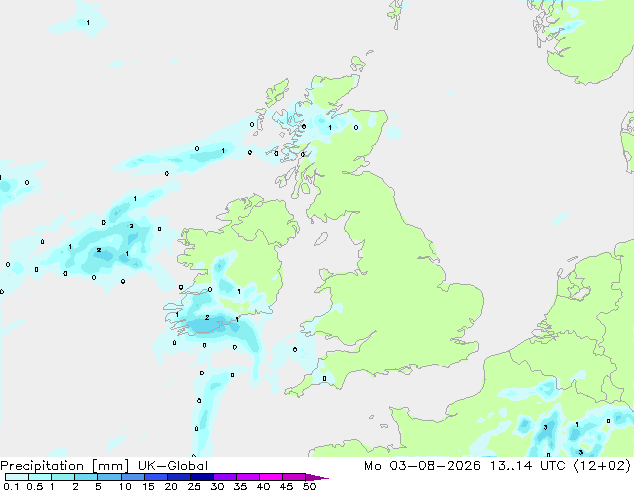Click the 20–25 mm legend color swatch

179,477
